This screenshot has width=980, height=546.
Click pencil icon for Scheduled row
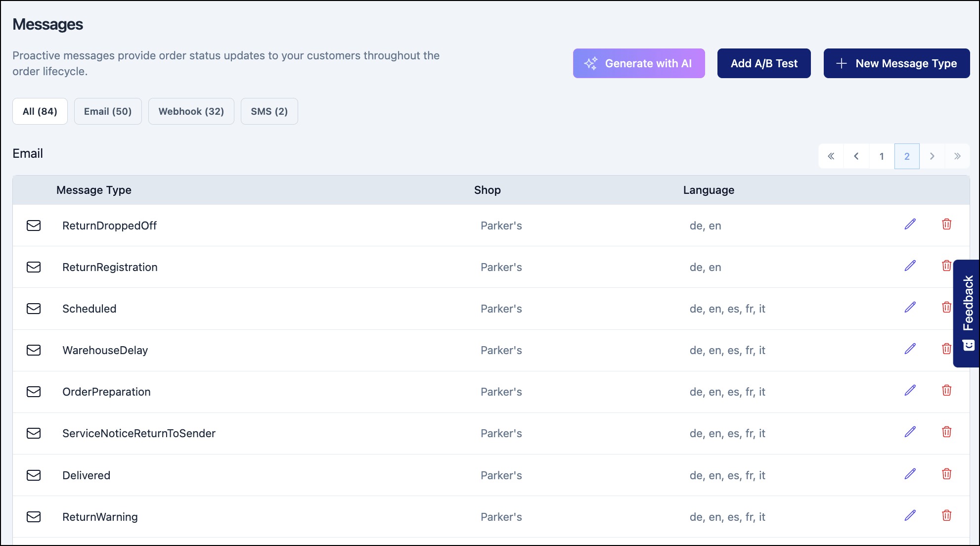pyautogui.click(x=910, y=308)
